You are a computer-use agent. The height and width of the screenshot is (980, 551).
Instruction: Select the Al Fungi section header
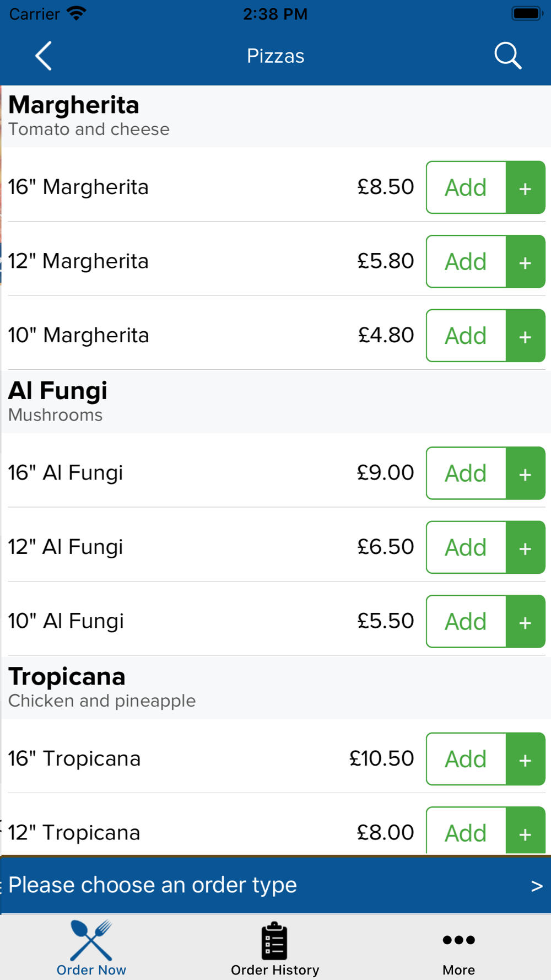click(x=165, y=401)
